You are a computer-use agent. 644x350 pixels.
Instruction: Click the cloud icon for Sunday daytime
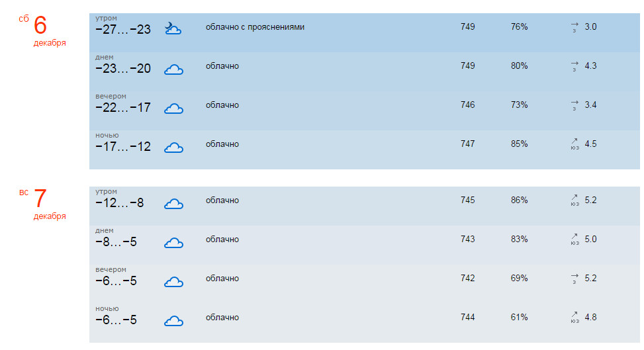tap(173, 243)
